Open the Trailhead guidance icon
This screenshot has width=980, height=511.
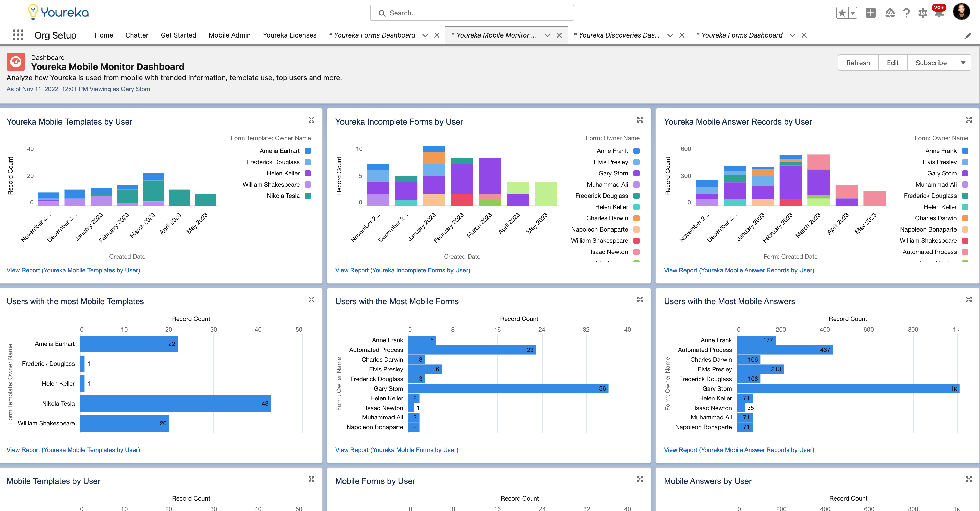click(x=890, y=13)
